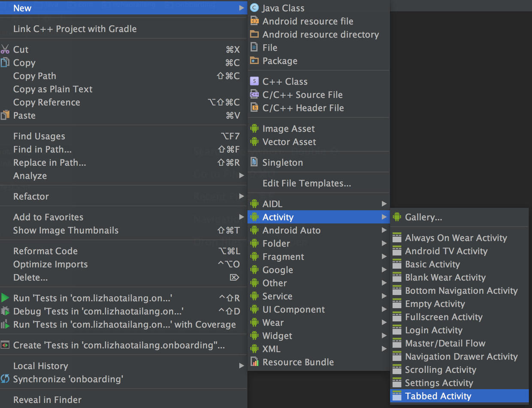This screenshot has height=408, width=532.
Task: Click the Android resource file icon
Action: click(254, 21)
